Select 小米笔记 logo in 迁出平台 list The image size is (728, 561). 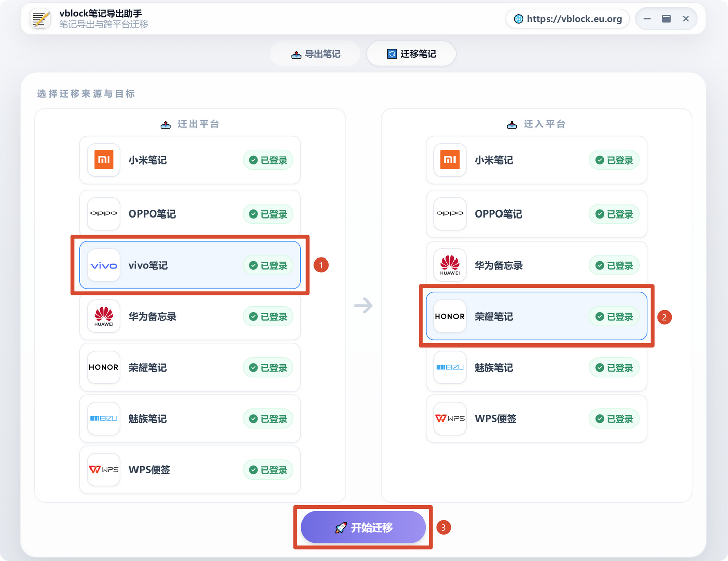(104, 160)
